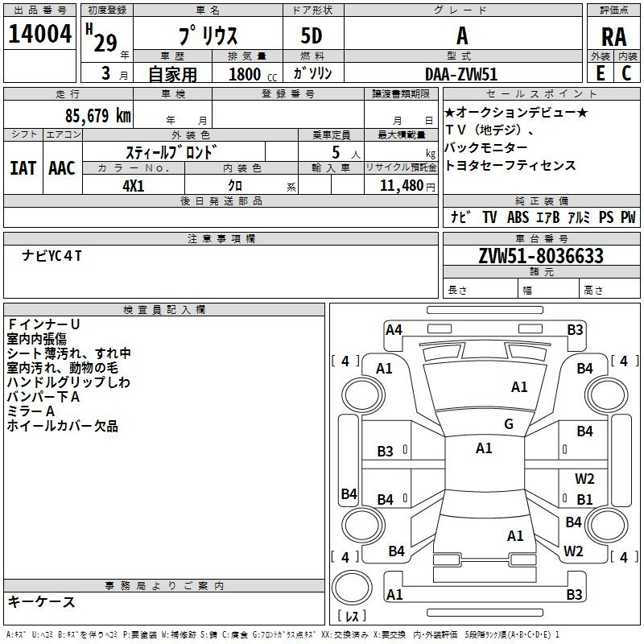
Task: Click the A4 damage mark on diagram
Action: 394,329
